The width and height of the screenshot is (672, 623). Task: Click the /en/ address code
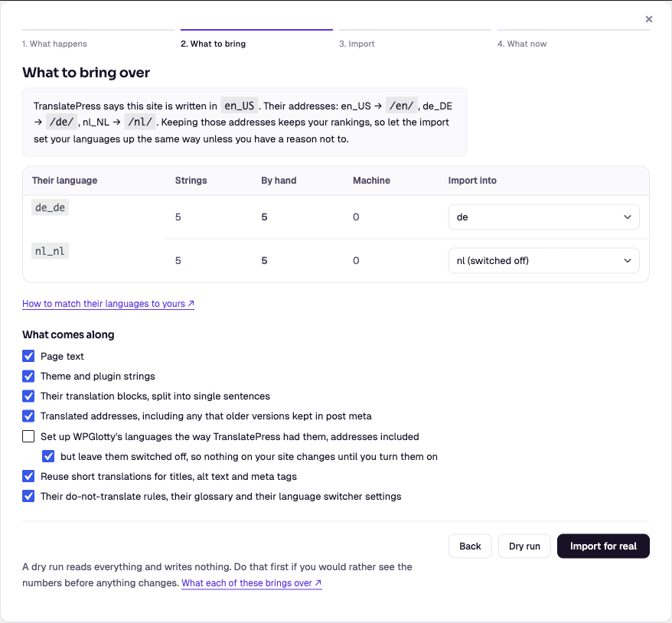coord(401,106)
